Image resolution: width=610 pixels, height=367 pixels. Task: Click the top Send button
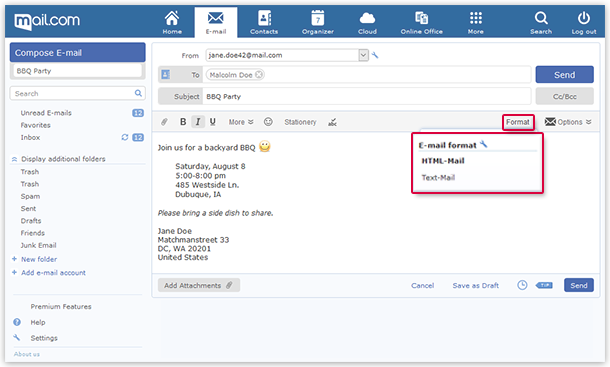[x=564, y=75]
